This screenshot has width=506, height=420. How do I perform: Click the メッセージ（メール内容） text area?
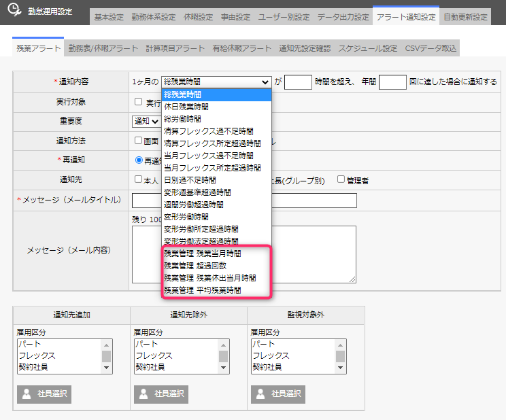pyautogui.click(x=244, y=255)
